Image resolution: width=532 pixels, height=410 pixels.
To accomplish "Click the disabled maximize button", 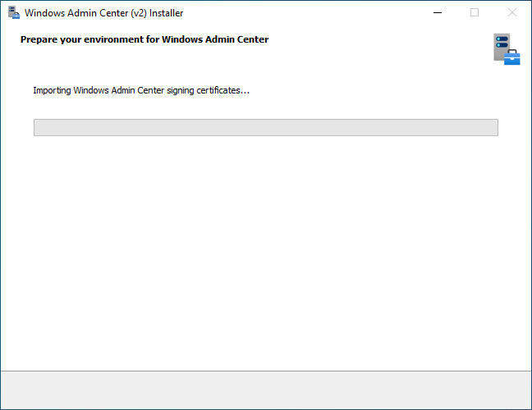I will [x=475, y=12].
